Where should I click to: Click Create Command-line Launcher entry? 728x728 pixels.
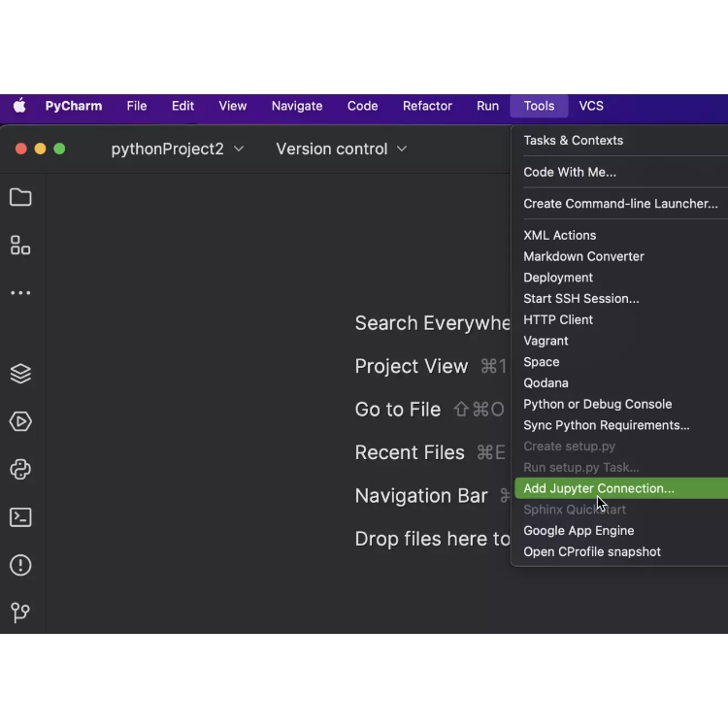click(x=620, y=204)
